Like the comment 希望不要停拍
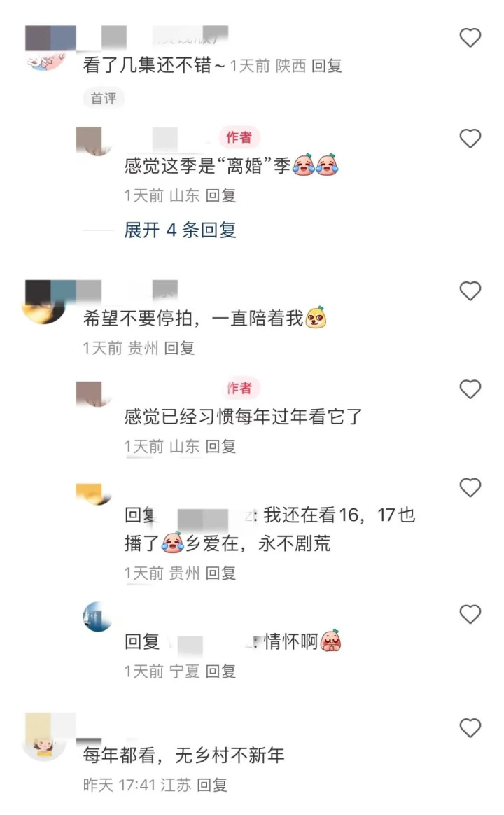Viewport: 504px width, 815px height. tap(470, 291)
